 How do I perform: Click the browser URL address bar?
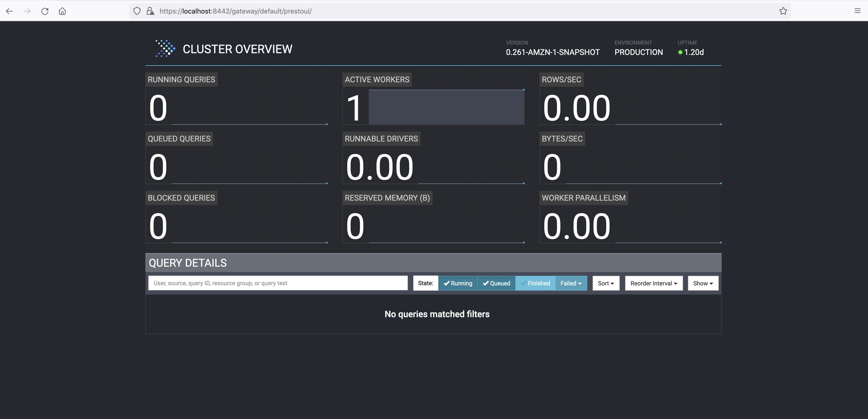tap(438, 11)
